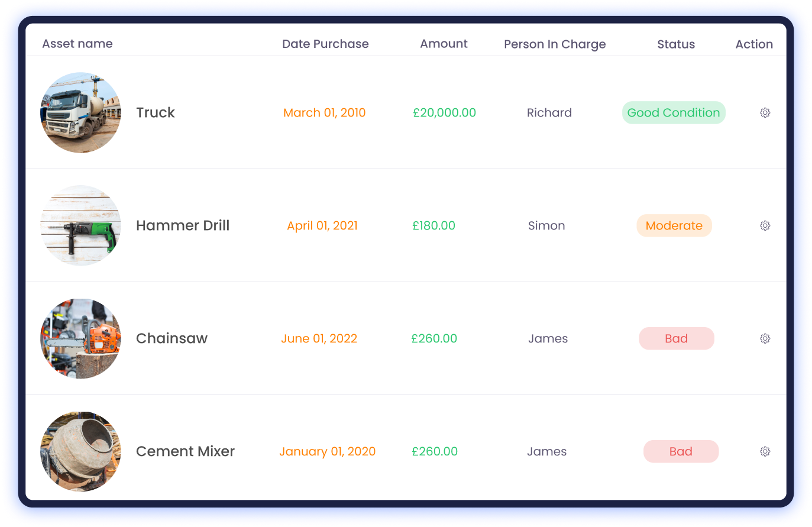Open the Chainsaw action gear menu
812x527 pixels.
[x=765, y=338]
